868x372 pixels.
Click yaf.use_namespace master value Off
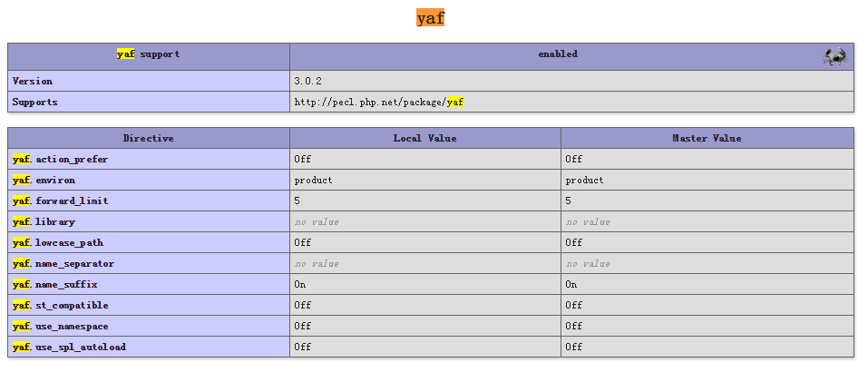click(x=574, y=326)
